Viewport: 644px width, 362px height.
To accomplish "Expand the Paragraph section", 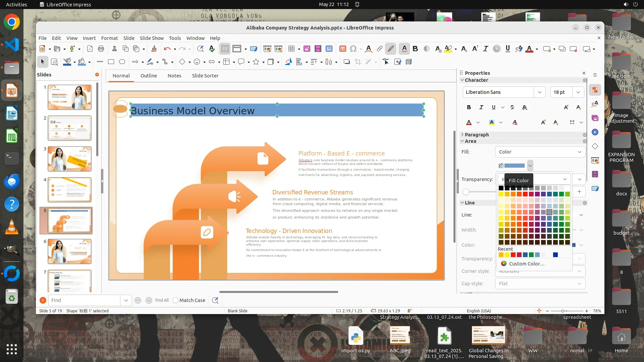I will 476,135.
